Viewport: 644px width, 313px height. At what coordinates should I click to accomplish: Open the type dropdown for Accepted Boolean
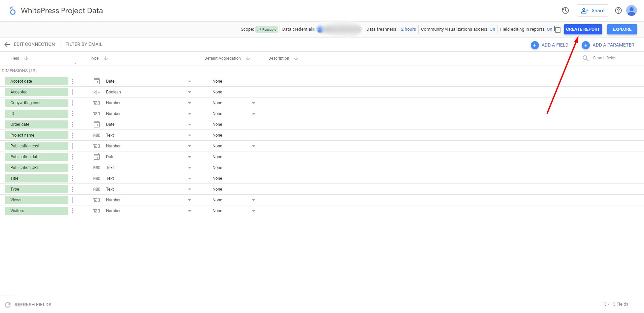click(190, 92)
